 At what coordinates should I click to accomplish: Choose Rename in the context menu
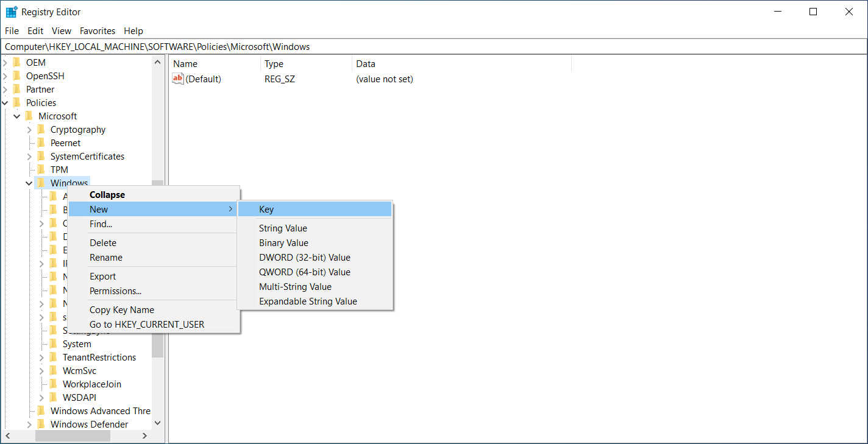tap(154, 257)
